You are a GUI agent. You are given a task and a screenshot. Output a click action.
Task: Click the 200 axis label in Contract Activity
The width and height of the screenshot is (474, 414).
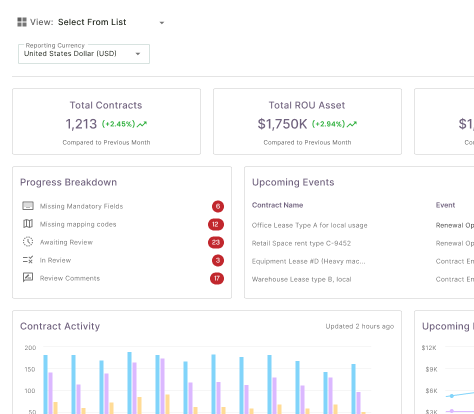point(30,348)
